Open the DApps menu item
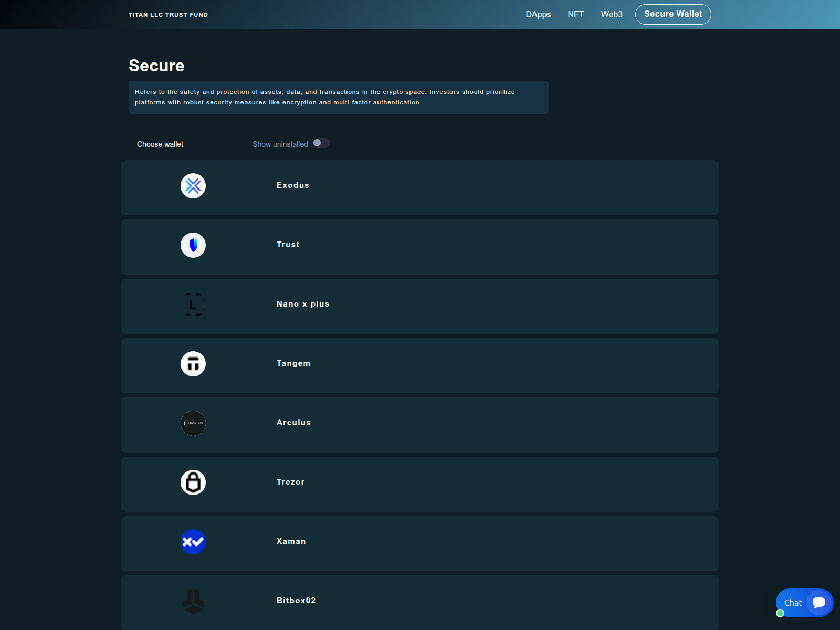Image resolution: width=840 pixels, height=630 pixels. tap(538, 15)
